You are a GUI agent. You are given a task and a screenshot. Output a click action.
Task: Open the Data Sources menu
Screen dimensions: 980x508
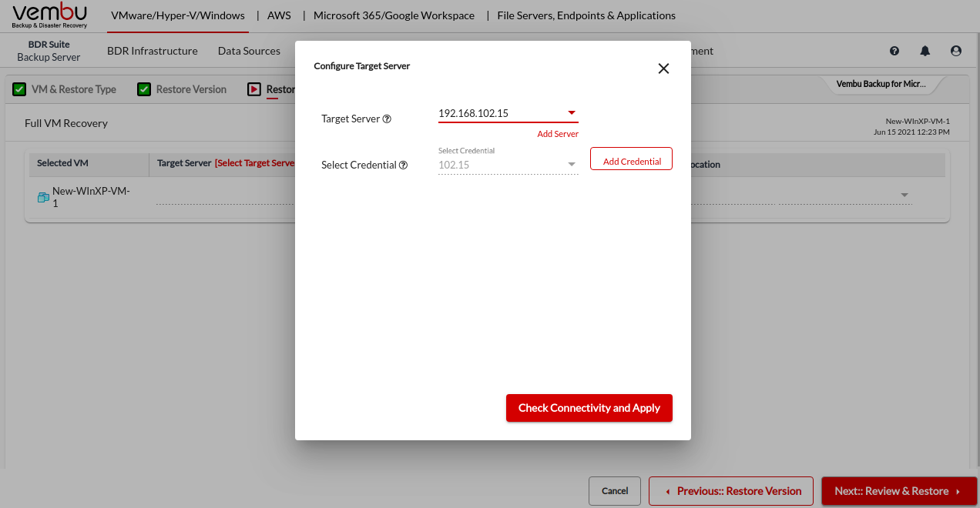click(249, 51)
